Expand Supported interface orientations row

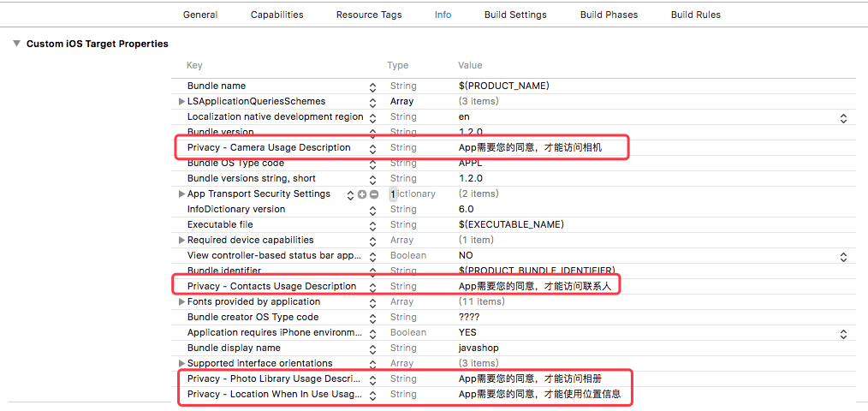click(181, 364)
